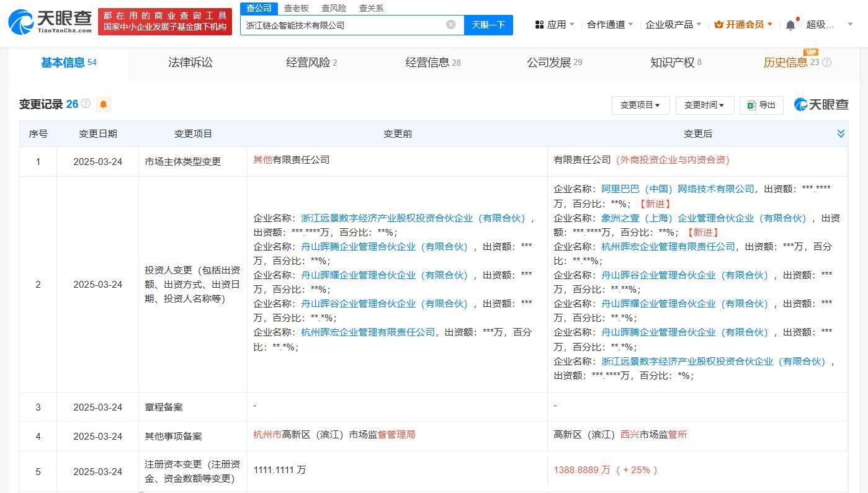Open the 企业级产品 dropdown menu
Screen dimensions: 868x493
click(x=673, y=25)
